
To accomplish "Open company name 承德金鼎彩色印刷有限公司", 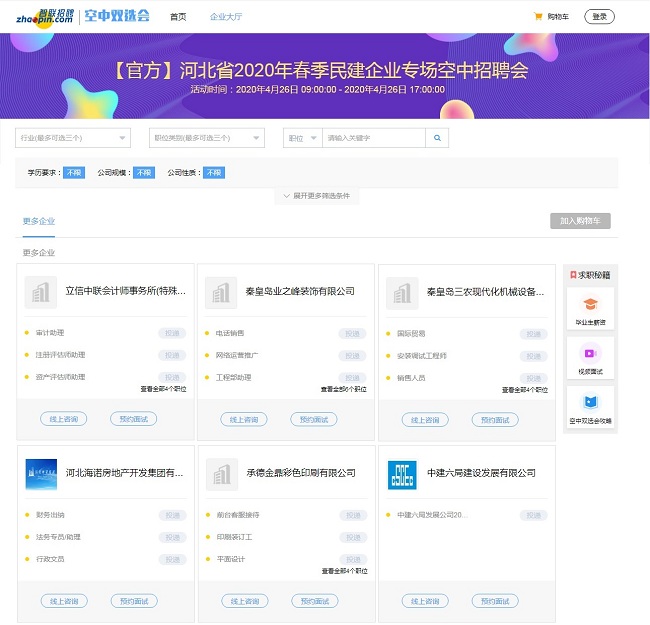I will click(x=301, y=473).
